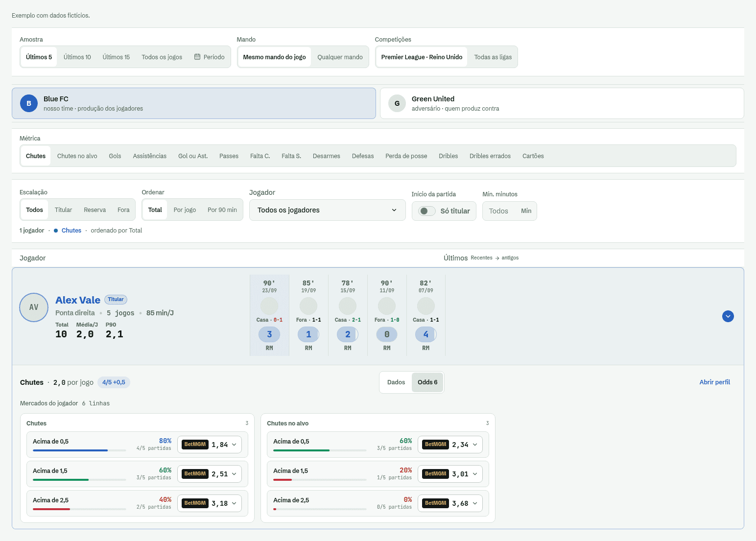Image resolution: width=756 pixels, height=541 pixels.
Task: Open odds dropdown for Chutes Acima de 2,5
Action: (210, 503)
